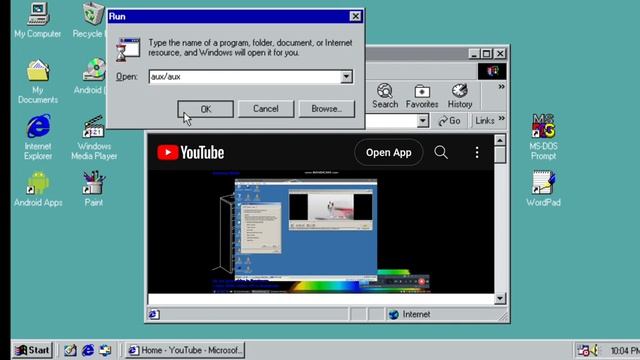
Task: Open the Start menu
Action: 32,350
